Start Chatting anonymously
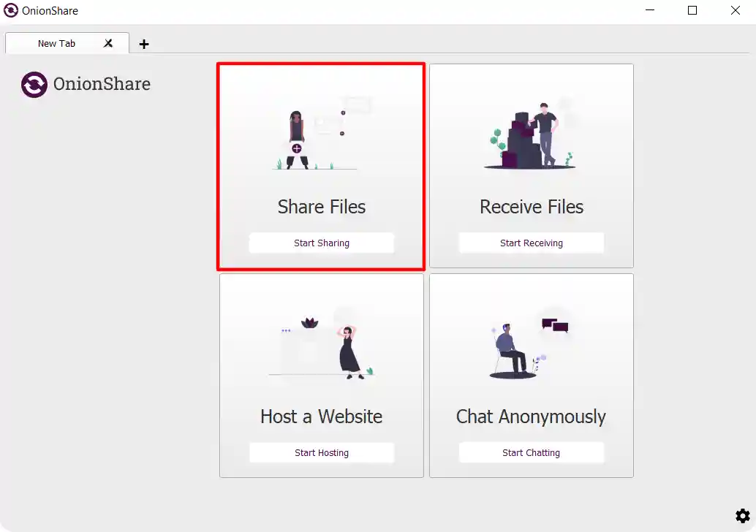The height and width of the screenshot is (532, 756). click(x=531, y=452)
